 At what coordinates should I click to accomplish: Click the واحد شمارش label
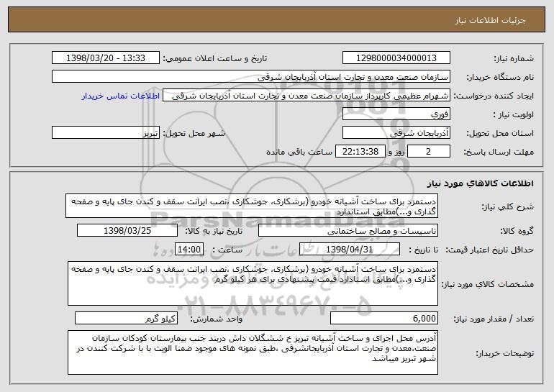point(217,319)
